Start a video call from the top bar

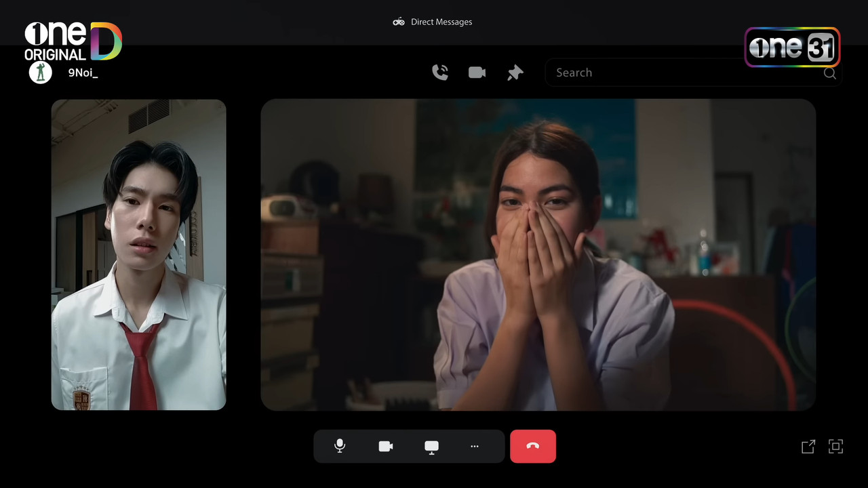tap(477, 73)
